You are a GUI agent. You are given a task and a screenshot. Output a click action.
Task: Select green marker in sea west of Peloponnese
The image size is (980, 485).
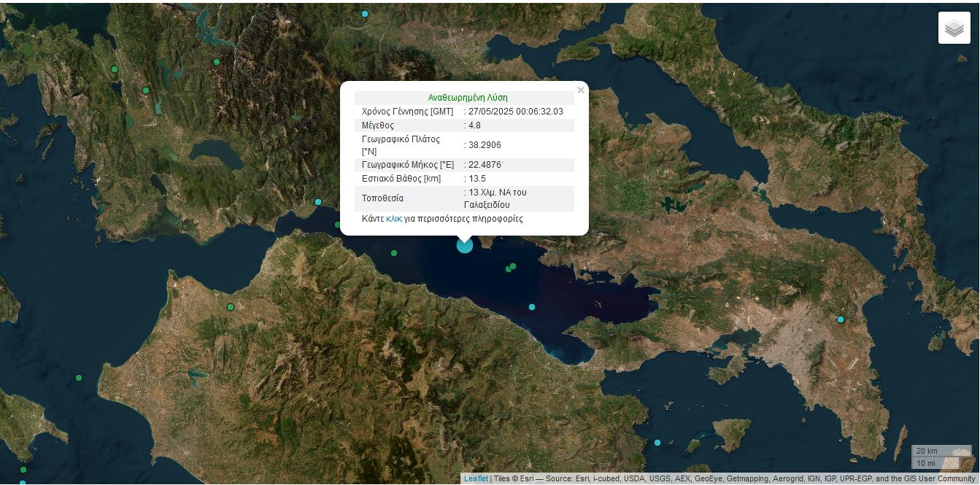79,378
